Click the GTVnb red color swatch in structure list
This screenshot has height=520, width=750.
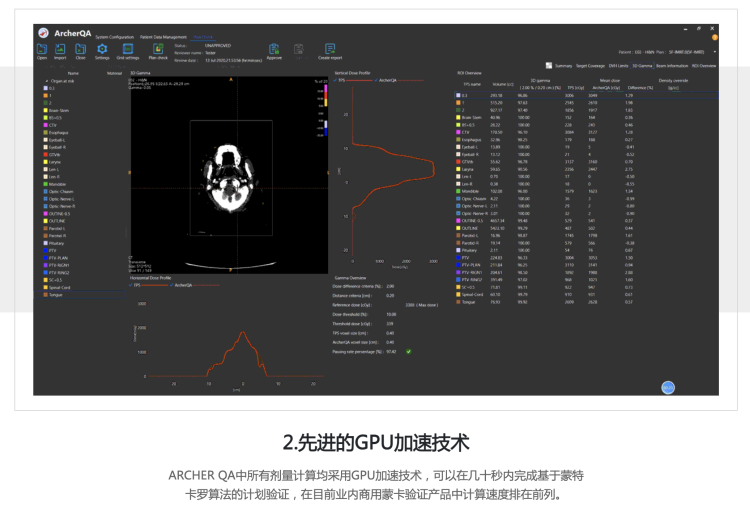45,155
